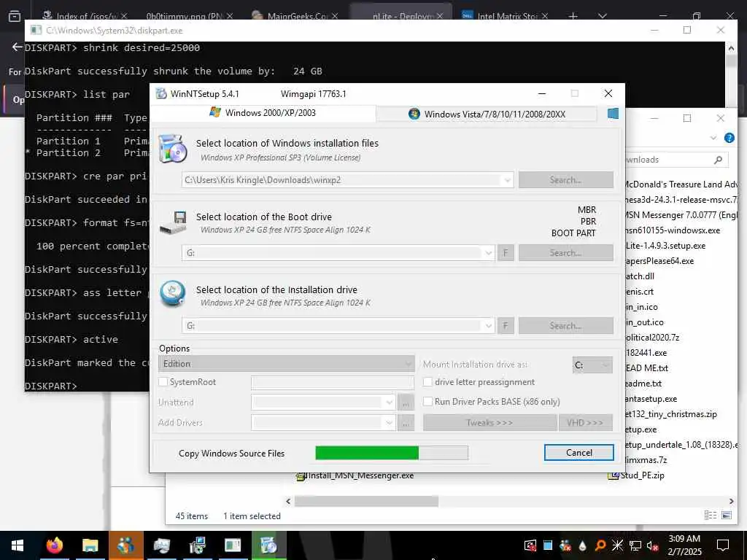Viewport: 747px width, 560px height.
Task: Open the VHD >>> button
Action: point(585,423)
